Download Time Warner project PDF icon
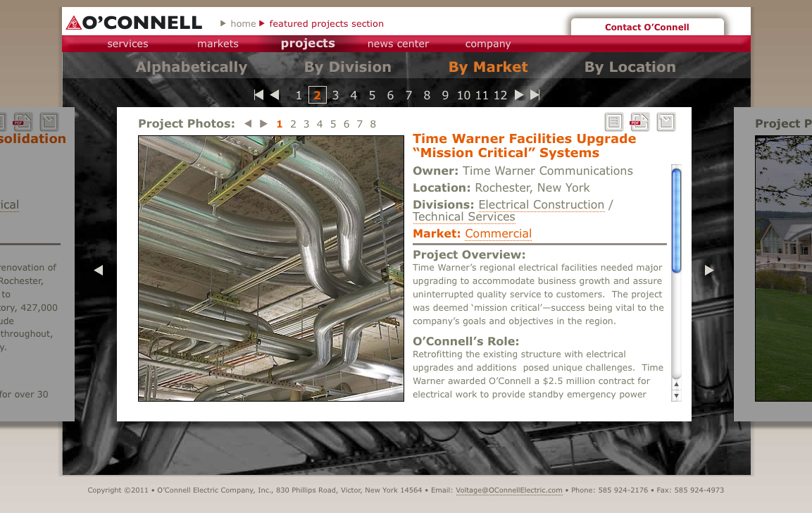812x513 pixels. 639,122
